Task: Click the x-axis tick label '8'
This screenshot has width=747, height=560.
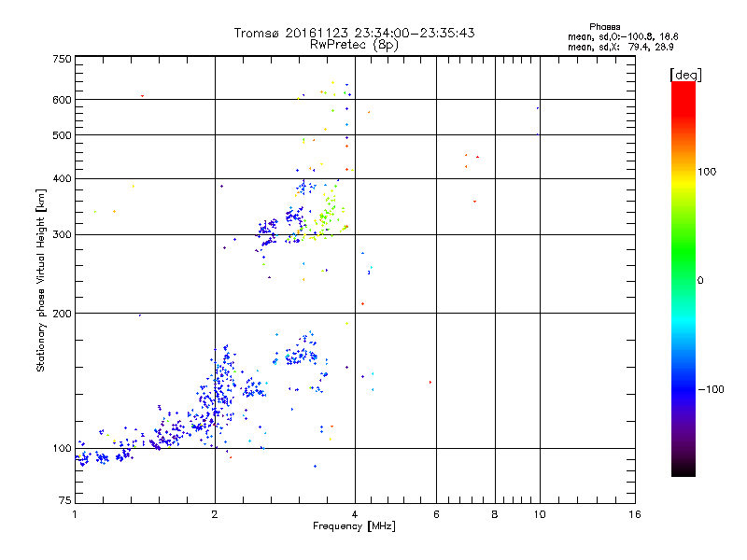Action: point(495,514)
